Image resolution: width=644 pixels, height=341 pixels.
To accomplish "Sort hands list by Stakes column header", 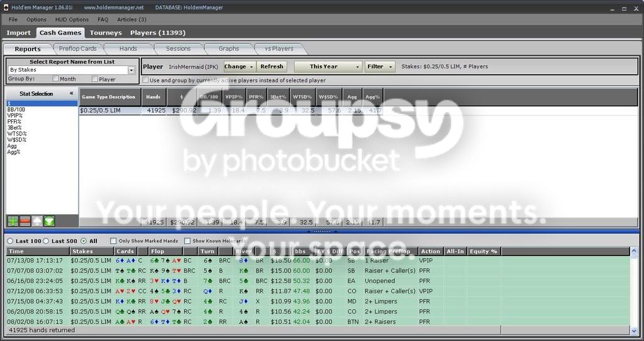I will point(92,251).
